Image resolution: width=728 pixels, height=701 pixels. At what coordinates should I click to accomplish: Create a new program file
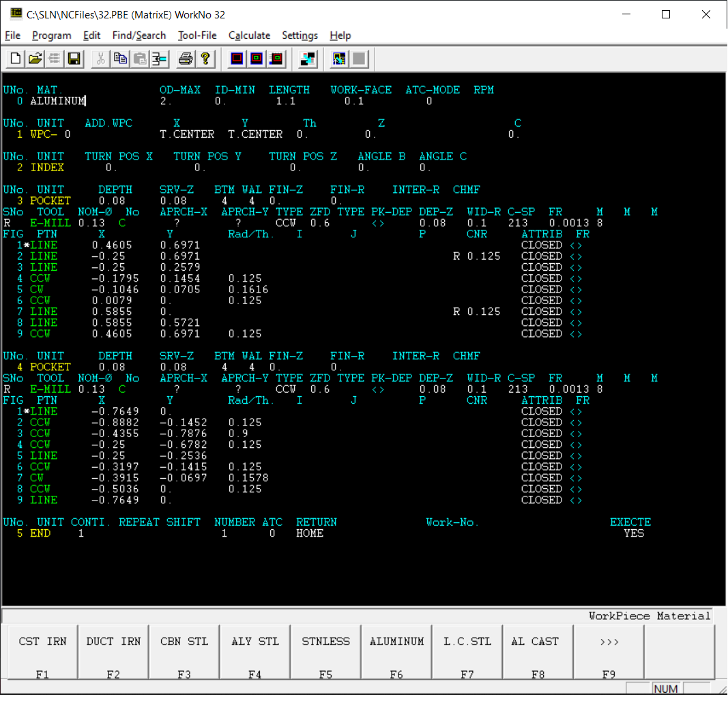tap(15, 59)
